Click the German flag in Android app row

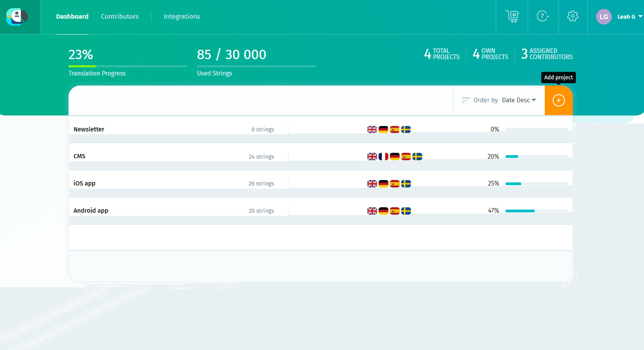(383, 211)
